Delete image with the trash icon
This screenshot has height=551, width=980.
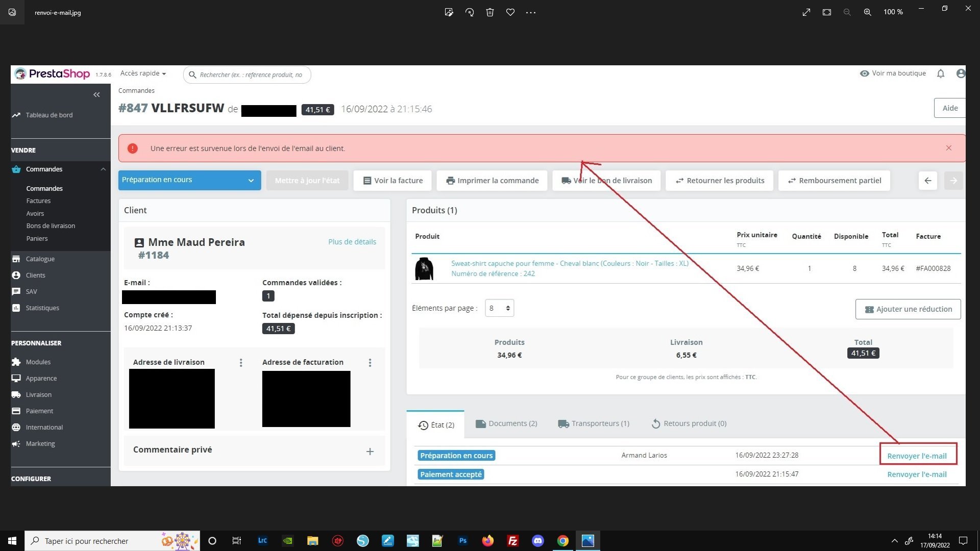click(x=490, y=12)
